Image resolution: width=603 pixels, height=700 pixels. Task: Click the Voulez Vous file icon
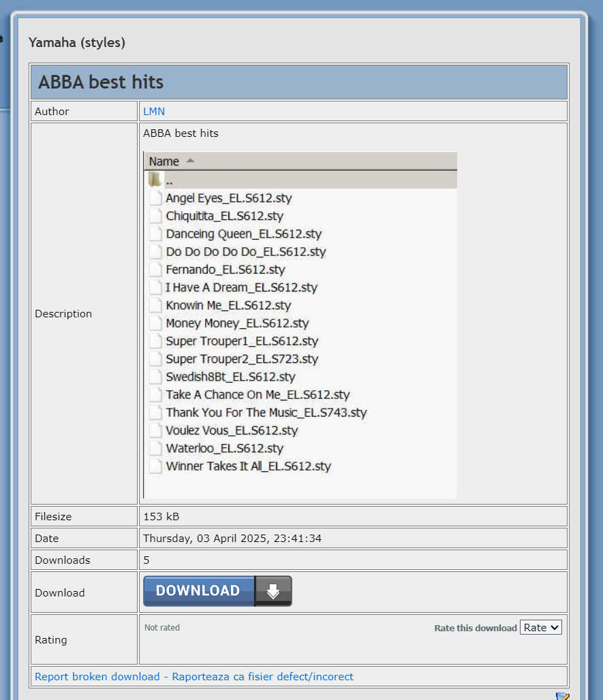(155, 430)
